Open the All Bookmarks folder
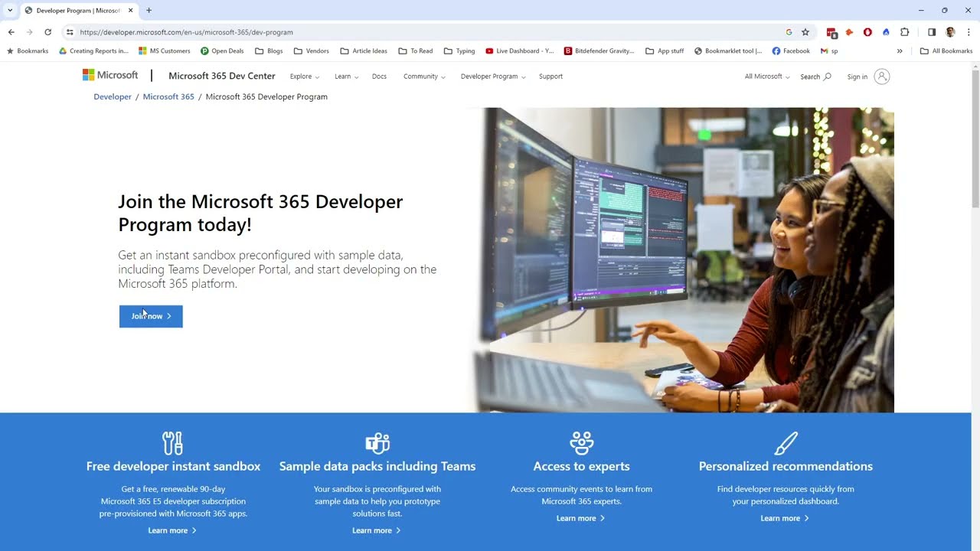Viewport: 980px width, 551px height. (946, 51)
